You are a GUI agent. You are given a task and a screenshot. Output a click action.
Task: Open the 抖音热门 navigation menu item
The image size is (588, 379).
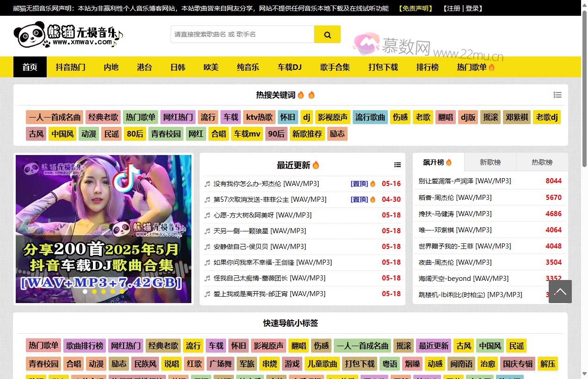[71, 67]
